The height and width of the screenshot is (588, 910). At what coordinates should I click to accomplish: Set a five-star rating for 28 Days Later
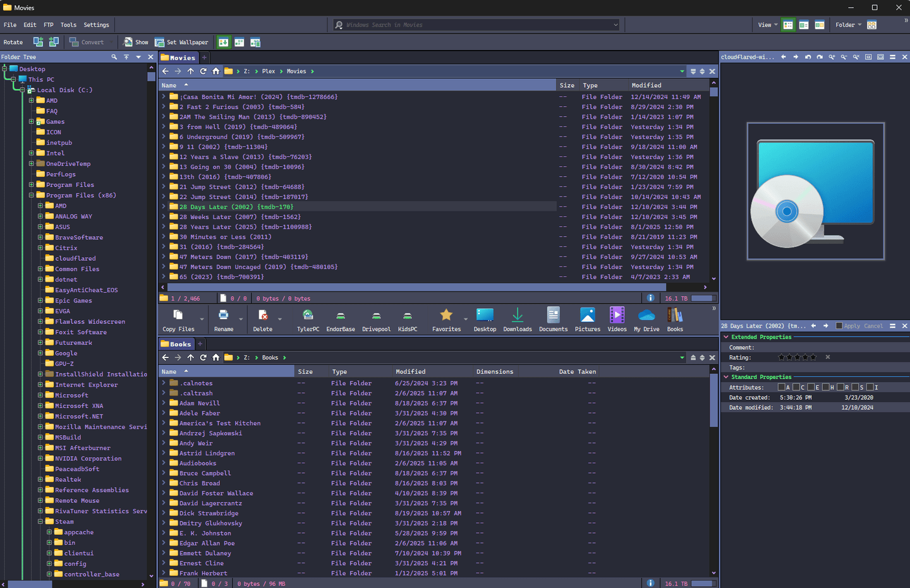pos(813,357)
